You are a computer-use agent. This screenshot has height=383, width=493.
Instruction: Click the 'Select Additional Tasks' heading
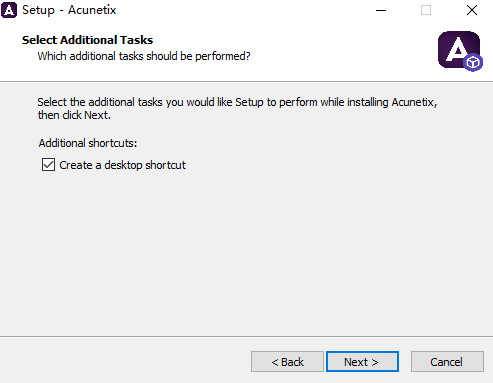coord(87,40)
